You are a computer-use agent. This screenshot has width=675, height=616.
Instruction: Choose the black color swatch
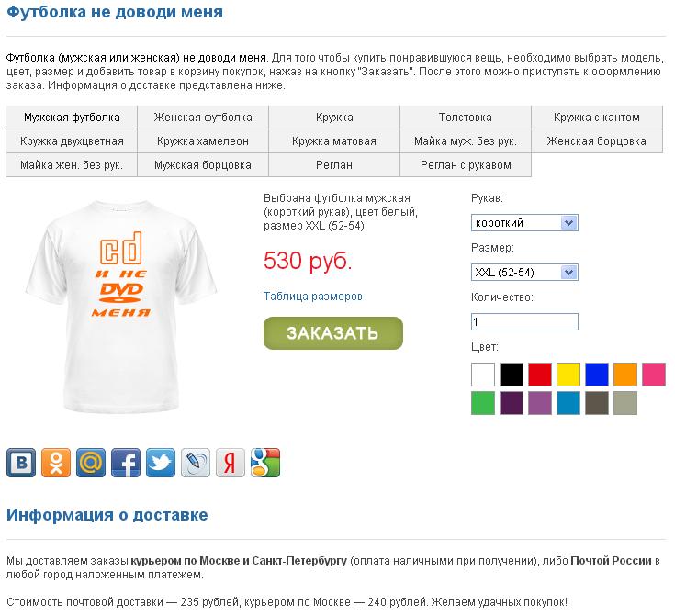pos(512,374)
